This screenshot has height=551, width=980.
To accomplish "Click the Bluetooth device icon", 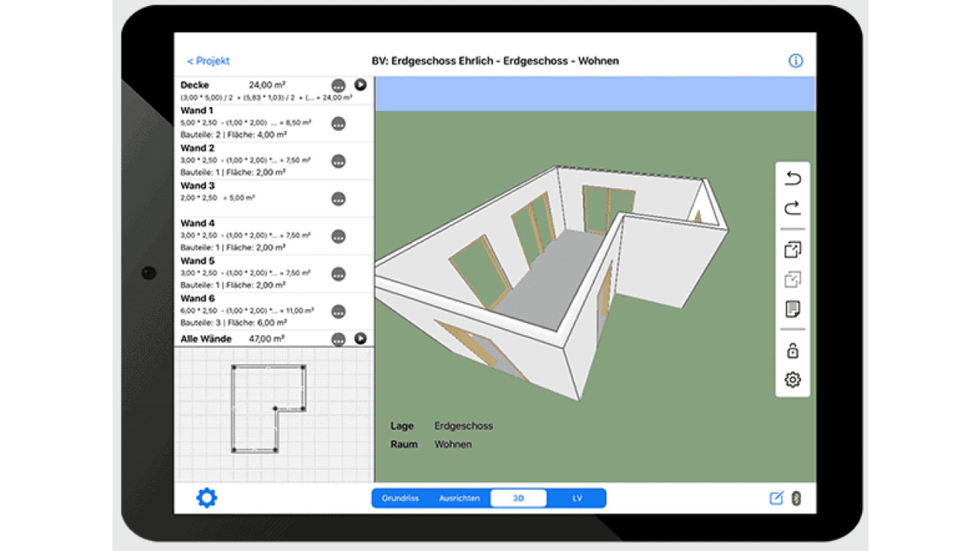I will pos(796,498).
